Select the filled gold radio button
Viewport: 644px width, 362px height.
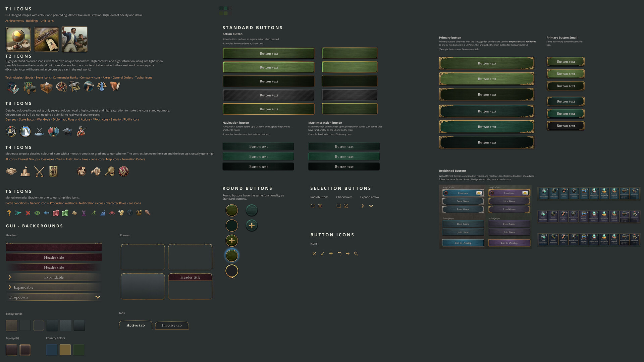(320, 206)
